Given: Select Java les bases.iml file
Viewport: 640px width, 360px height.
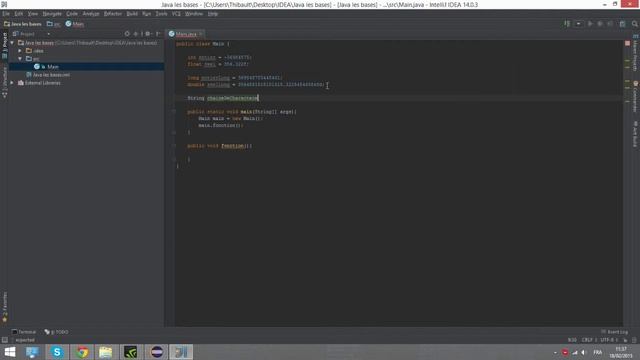Looking at the screenshot, I should tap(48, 75).
